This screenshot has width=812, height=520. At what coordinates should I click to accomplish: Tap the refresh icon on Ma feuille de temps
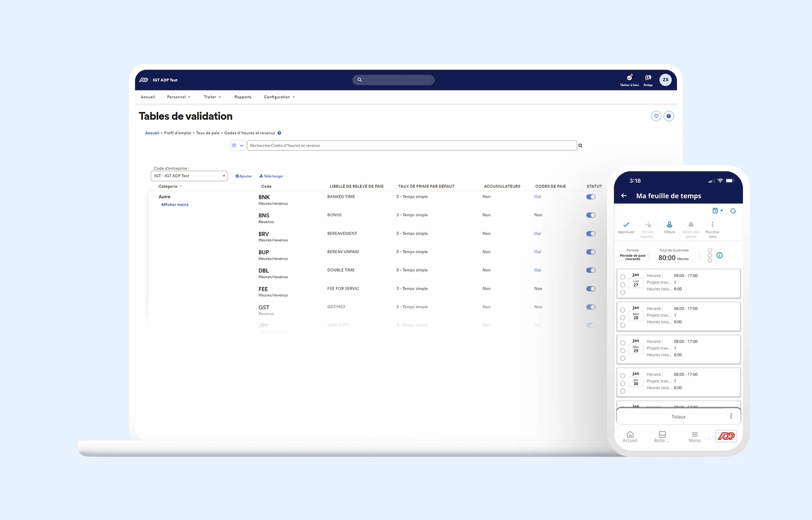coord(733,210)
